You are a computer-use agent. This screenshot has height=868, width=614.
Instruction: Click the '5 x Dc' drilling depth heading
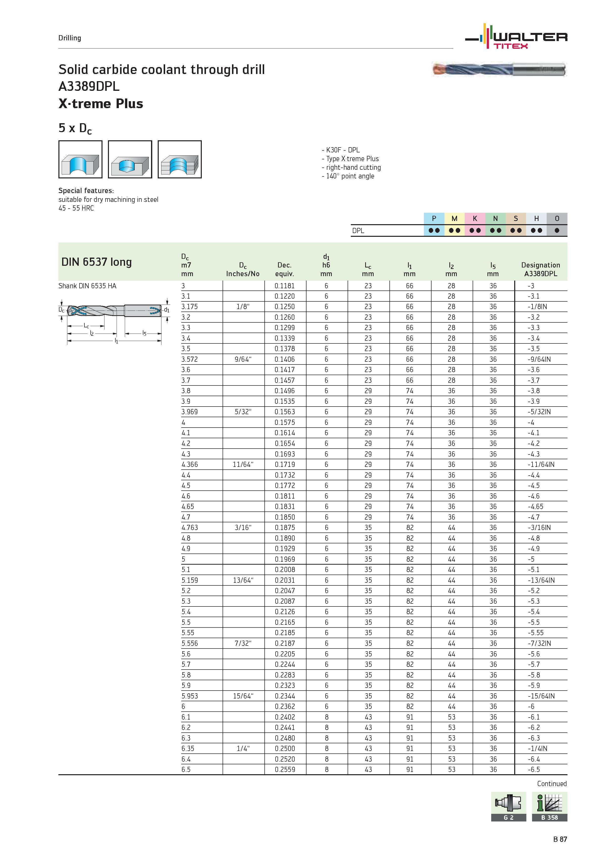(75, 128)
